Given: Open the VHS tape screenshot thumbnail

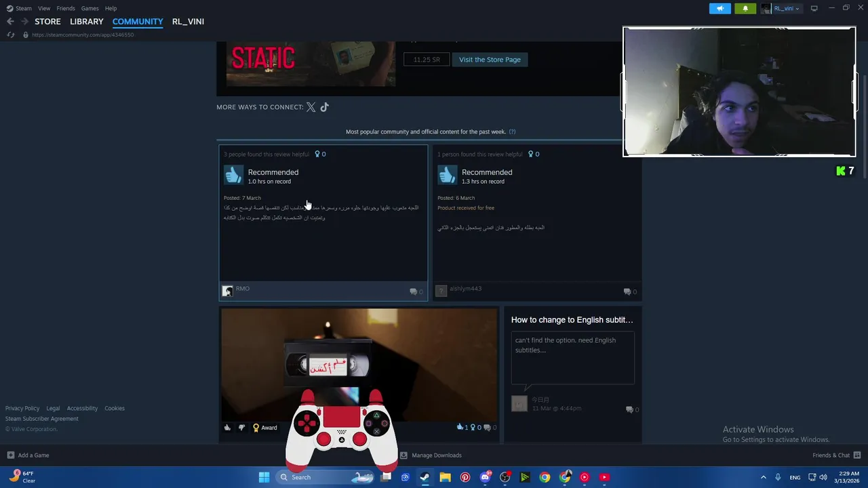Looking at the screenshot, I should coord(359,365).
